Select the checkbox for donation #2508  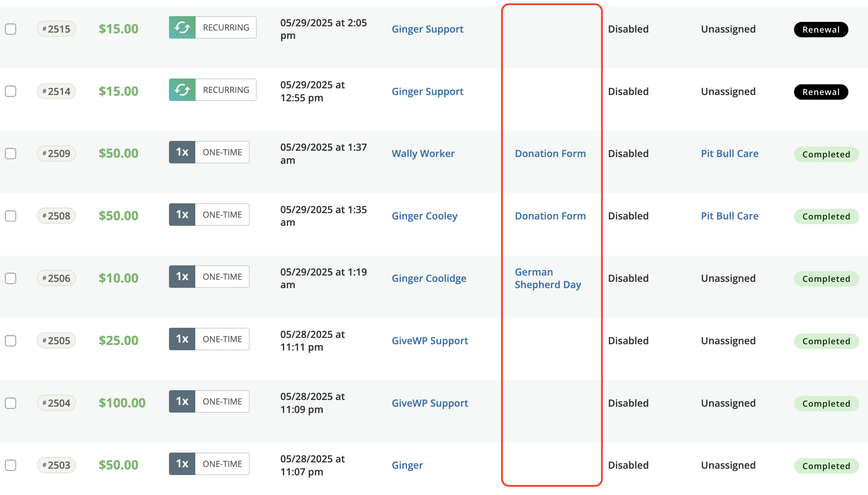tap(11, 216)
